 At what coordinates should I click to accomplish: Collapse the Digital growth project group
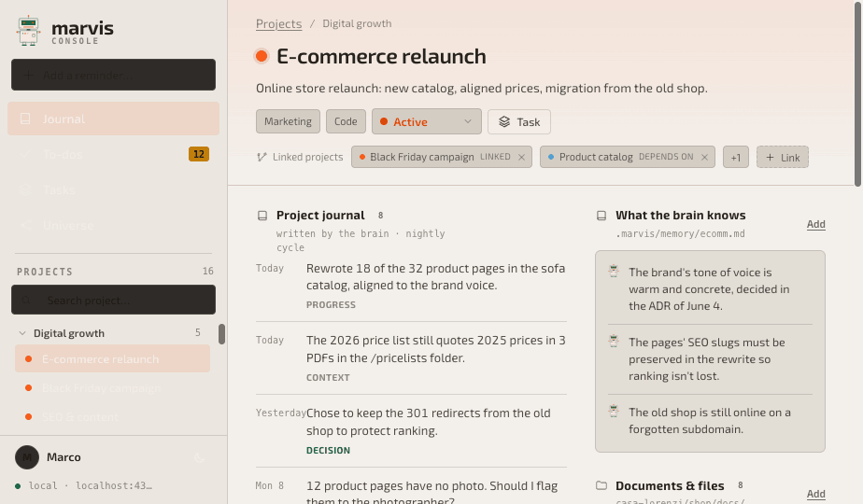click(x=22, y=333)
